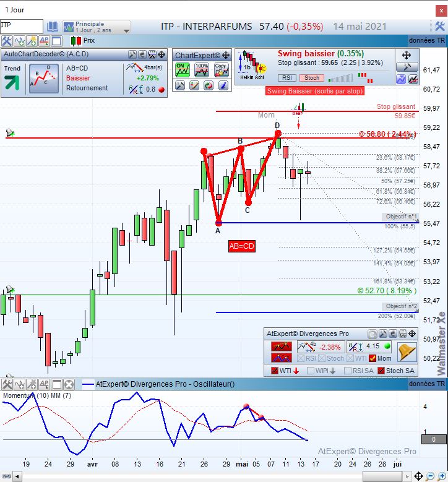Click the ChartExpert pencil edit icon
Image resolution: width=448 pixels, height=482 pixels.
[x=194, y=85]
